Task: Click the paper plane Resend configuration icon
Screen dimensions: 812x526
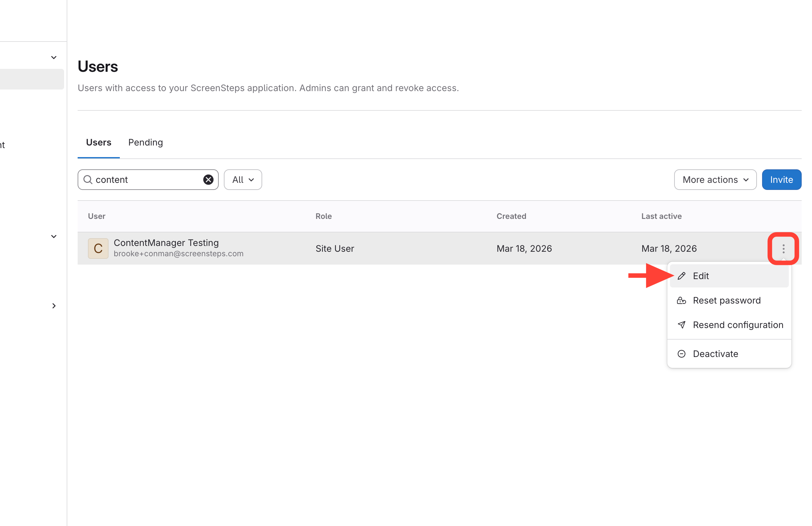Action: pyautogui.click(x=681, y=325)
